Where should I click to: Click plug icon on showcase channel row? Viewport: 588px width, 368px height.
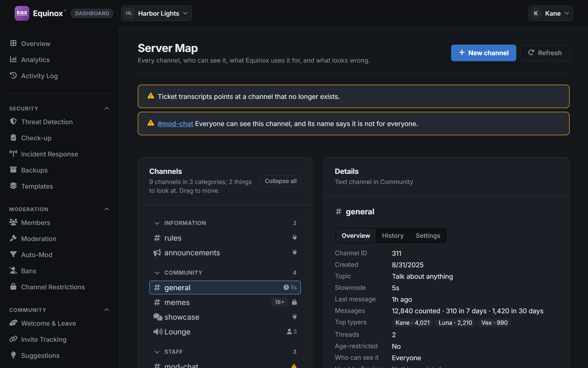tap(294, 317)
